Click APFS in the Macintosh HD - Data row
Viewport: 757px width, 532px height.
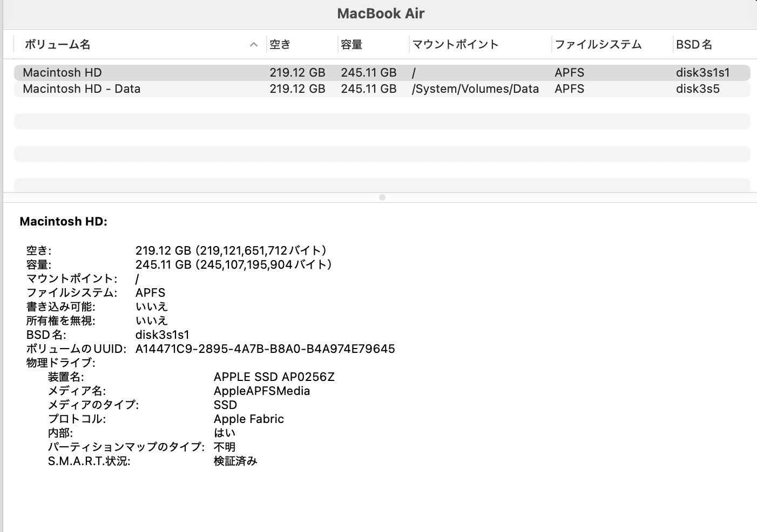click(570, 89)
